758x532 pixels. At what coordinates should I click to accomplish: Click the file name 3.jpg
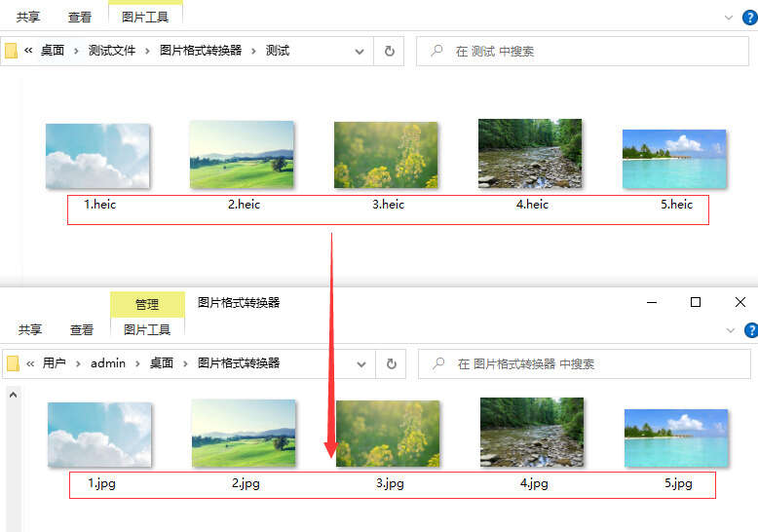(390, 483)
